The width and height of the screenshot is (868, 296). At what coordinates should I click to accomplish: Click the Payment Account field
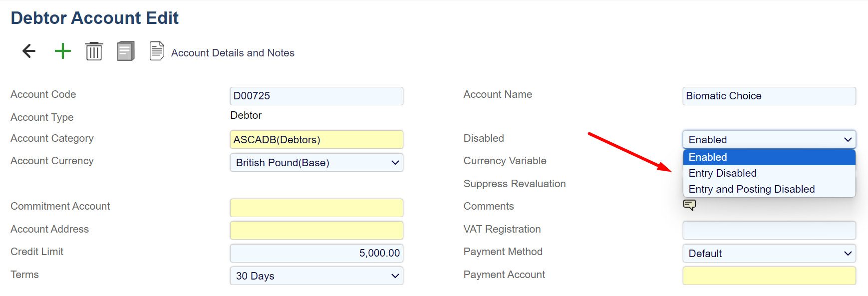[x=769, y=276]
